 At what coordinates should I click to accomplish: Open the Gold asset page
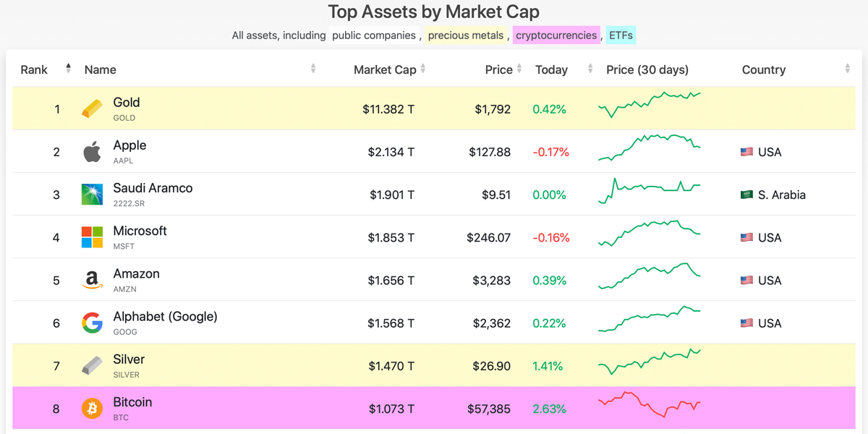click(x=127, y=103)
